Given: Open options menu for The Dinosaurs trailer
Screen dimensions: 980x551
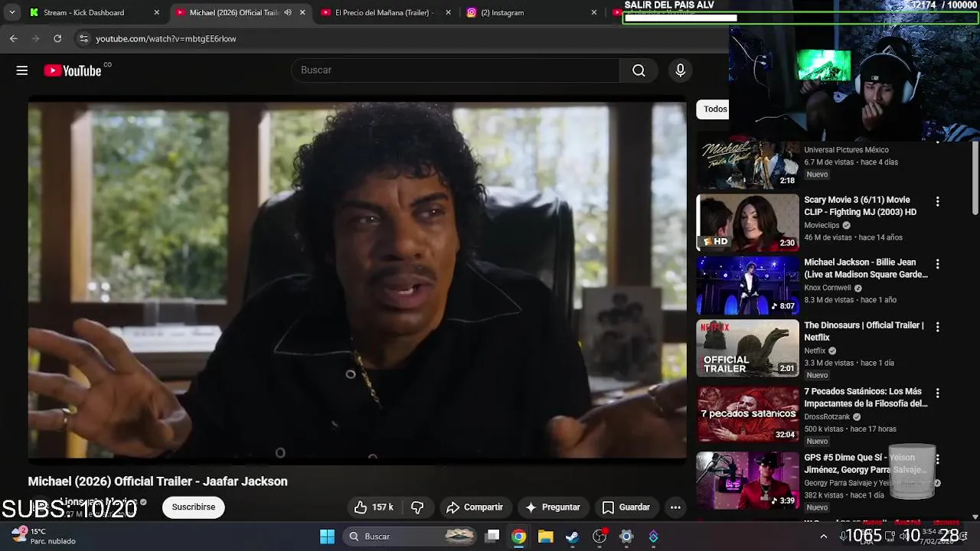Looking at the screenshot, I should (x=937, y=327).
